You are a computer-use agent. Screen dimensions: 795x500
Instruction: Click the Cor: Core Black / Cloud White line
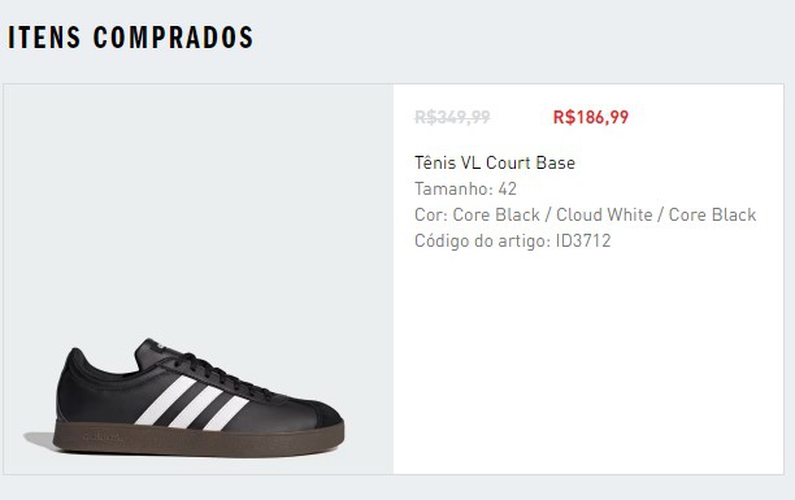(x=585, y=215)
